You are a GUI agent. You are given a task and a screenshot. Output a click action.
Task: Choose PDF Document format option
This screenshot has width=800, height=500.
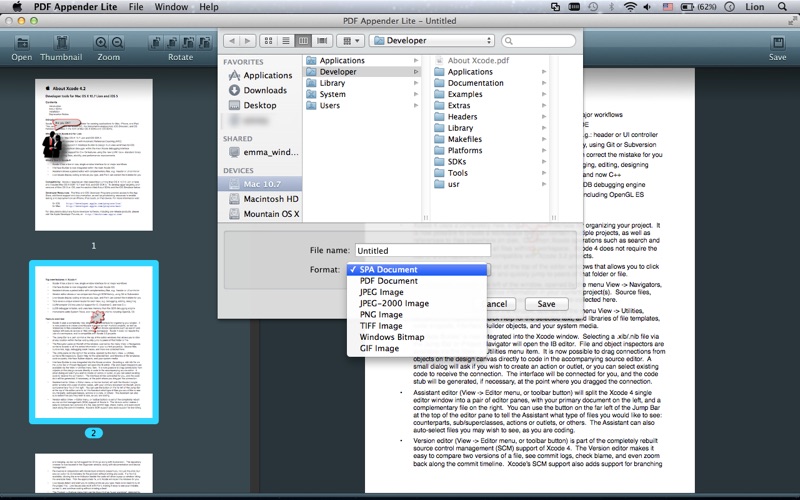coord(417,281)
